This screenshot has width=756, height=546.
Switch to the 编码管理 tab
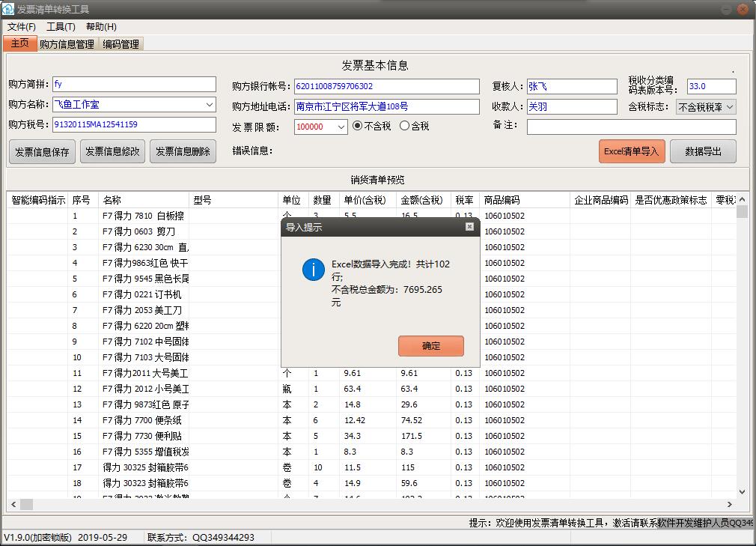click(121, 44)
